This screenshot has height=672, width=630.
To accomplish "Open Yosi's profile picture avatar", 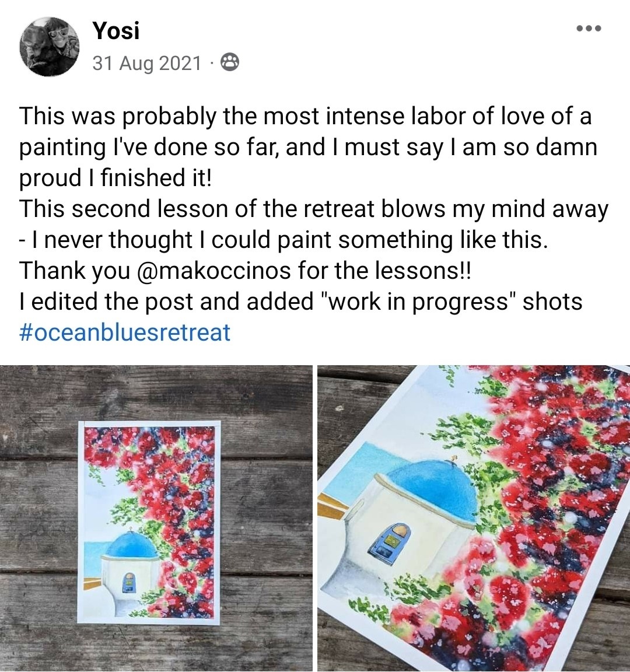I will click(49, 46).
